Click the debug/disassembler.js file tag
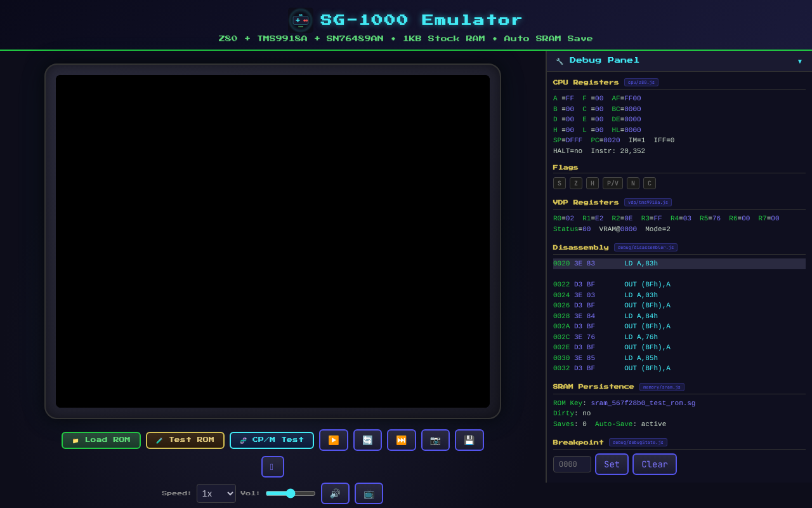The image size is (812, 508). [646, 248]
